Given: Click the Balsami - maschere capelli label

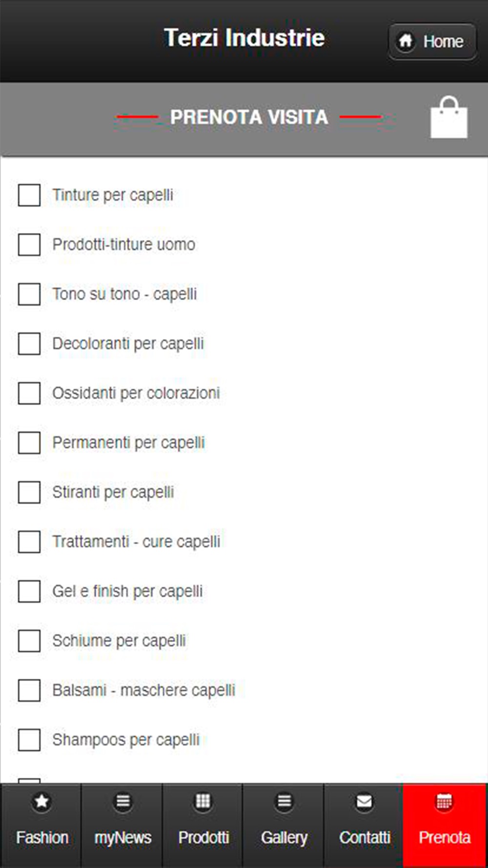Looking at the screenshot, I should click(x=144, y=690).
